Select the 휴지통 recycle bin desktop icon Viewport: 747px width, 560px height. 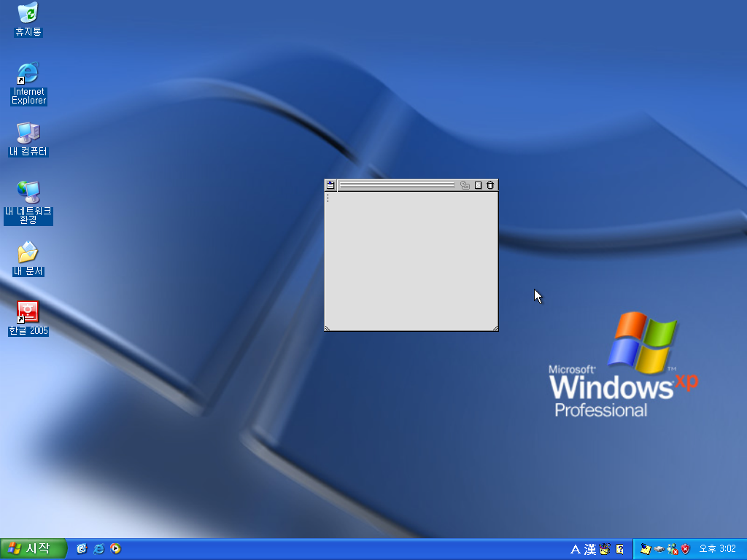click(28, 19)
